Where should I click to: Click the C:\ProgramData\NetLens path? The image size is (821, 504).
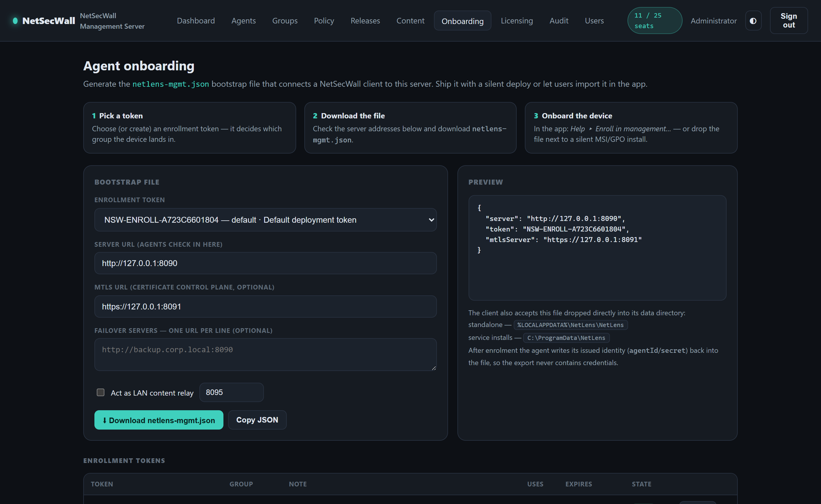(x=566, y=338)
